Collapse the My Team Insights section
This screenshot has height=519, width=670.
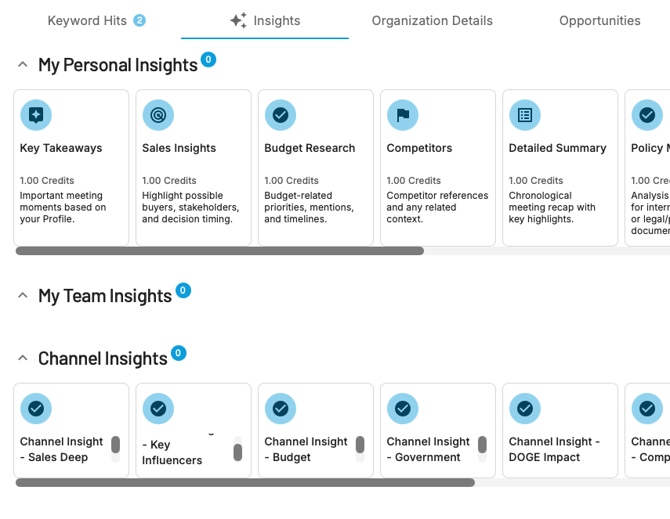pos(23,296)
